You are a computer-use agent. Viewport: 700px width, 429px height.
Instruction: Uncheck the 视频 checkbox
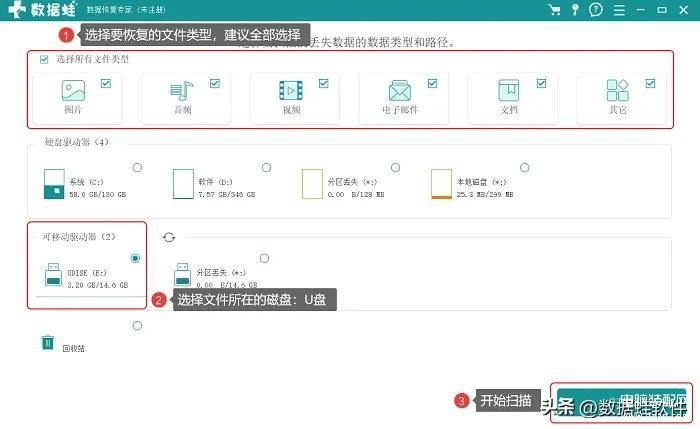coord(324,83)
